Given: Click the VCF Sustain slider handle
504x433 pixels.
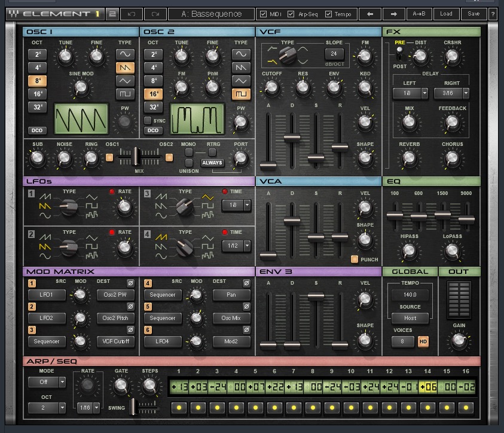Looking at the screenshot, I should (316, 158).
